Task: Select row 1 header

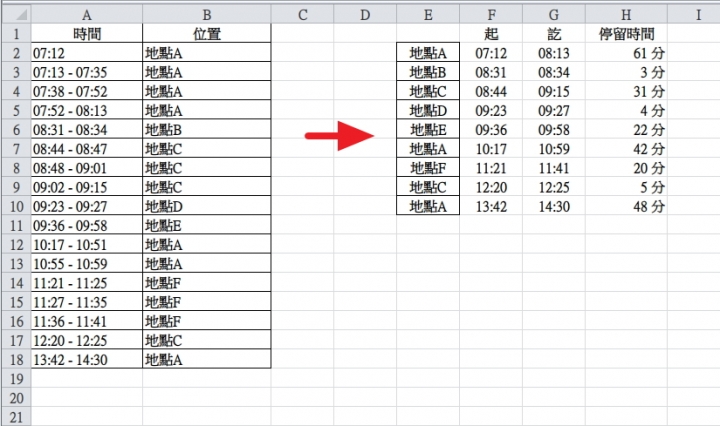Action: [17, 33]
